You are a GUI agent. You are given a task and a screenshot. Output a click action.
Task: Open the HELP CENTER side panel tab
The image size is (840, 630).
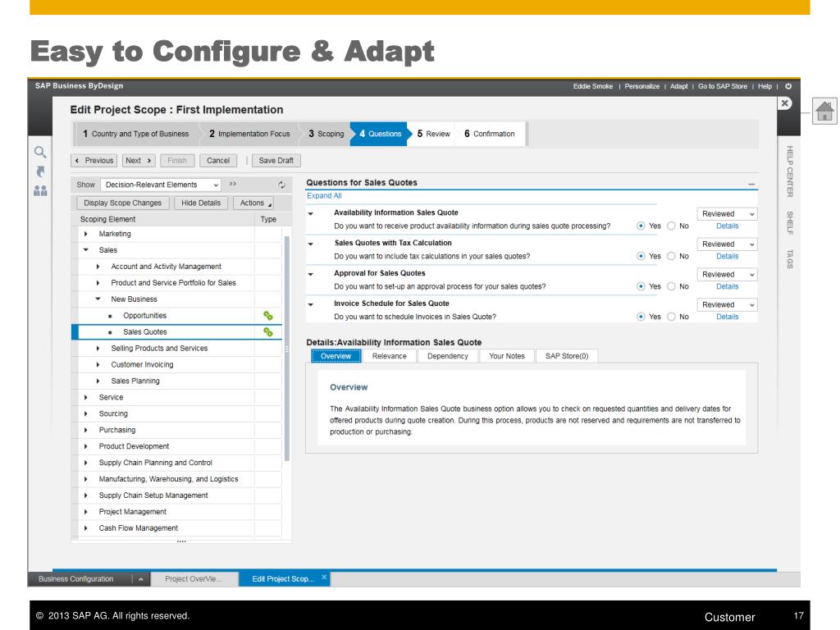point(790,171)
